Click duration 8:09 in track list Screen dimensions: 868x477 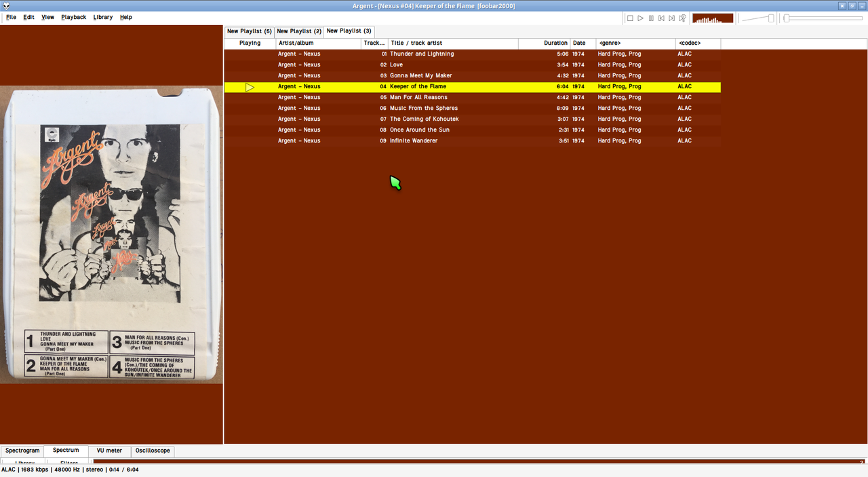(562, 109)
